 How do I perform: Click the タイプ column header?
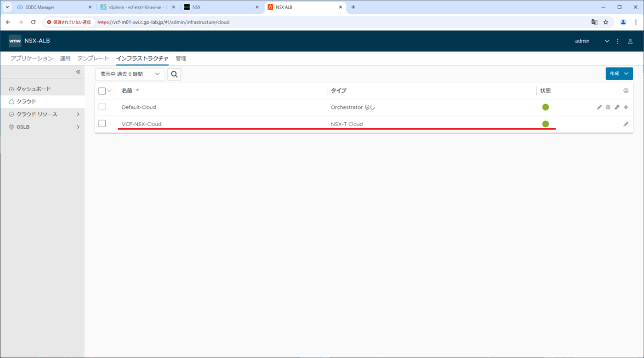(x=338, y=91)
